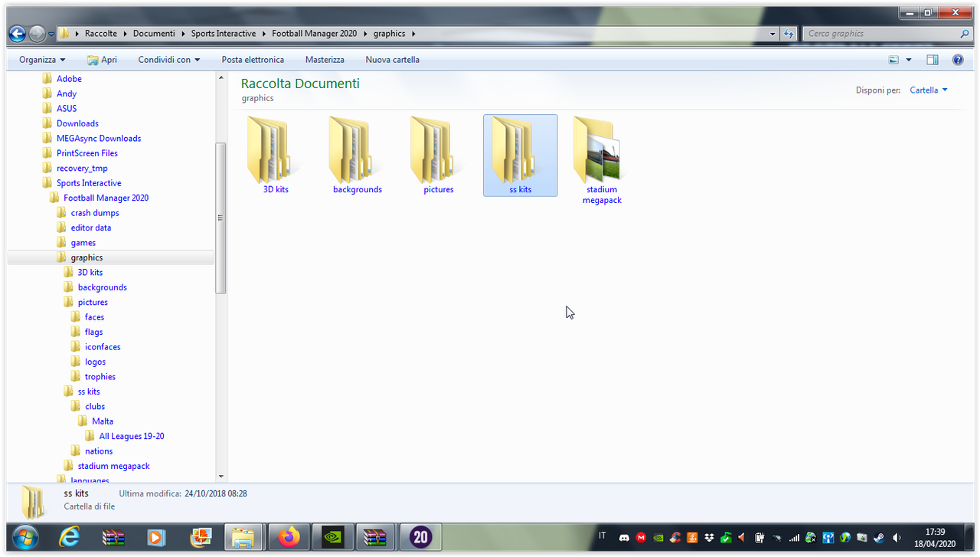Click the navigation pane scroll-down arrow
The width and height of the screenshot is (980, 557).
[x=221, y=477]
